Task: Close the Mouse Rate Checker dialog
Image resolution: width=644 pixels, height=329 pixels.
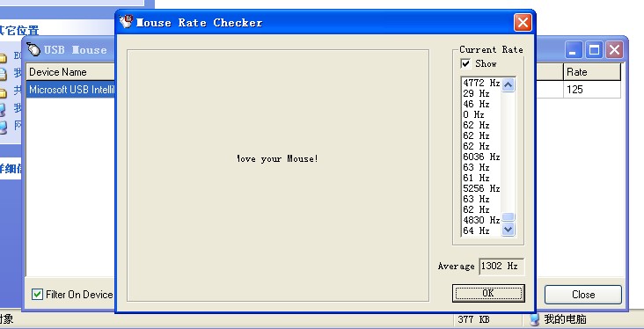Action: [x=523, y=23]
